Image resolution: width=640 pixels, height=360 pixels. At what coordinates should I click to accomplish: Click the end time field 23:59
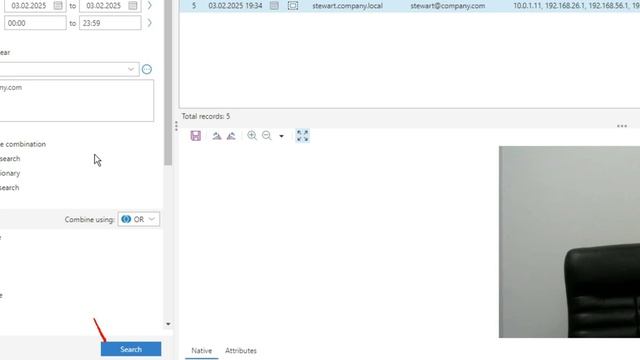[110, 23]
